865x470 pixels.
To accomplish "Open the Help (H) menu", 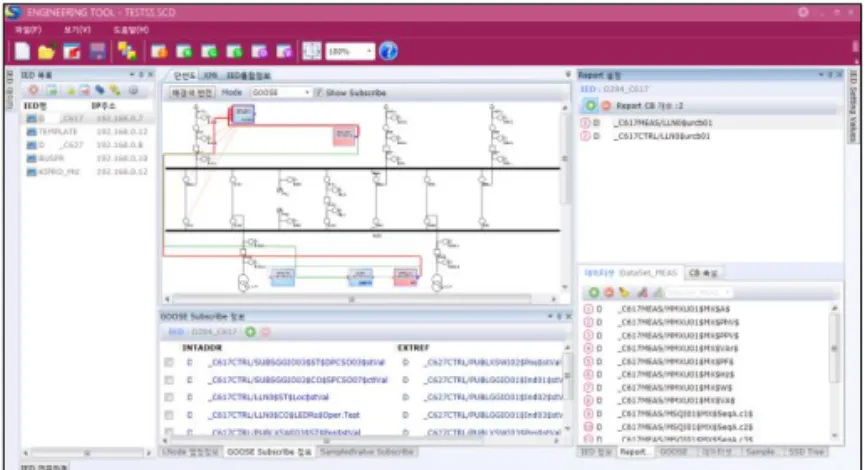I will [x=131, y=30].
